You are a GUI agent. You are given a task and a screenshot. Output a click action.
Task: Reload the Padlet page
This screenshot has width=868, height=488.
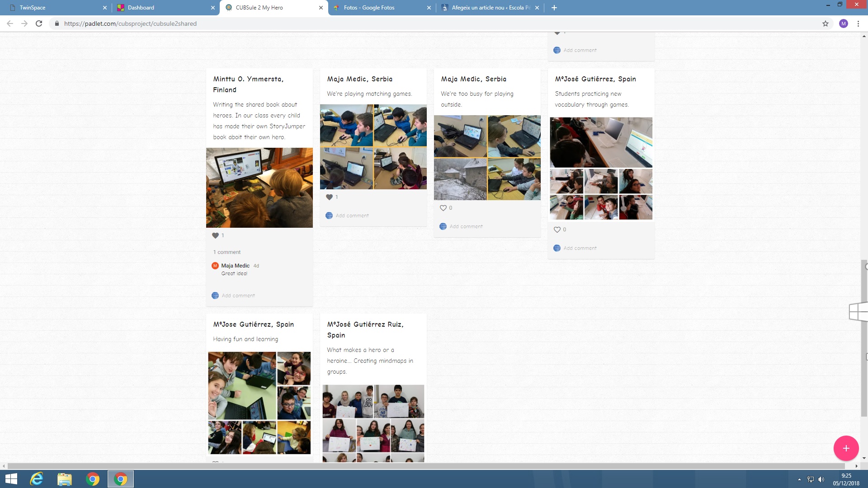[x=39, y=23]
